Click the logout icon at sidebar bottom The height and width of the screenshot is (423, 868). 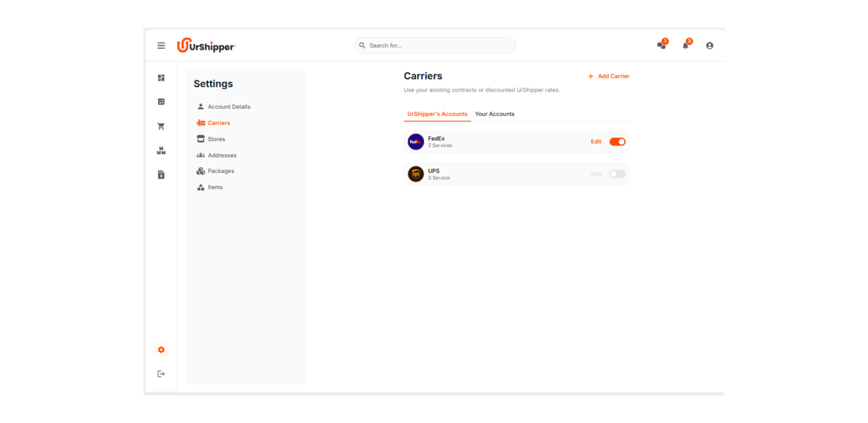tap(161, 374)
